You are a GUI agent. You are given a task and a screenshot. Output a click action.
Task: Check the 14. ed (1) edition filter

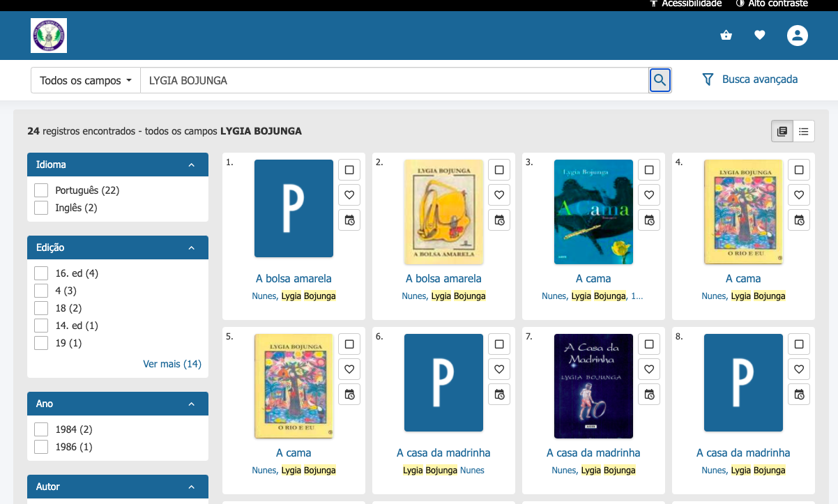pos(41,326)
